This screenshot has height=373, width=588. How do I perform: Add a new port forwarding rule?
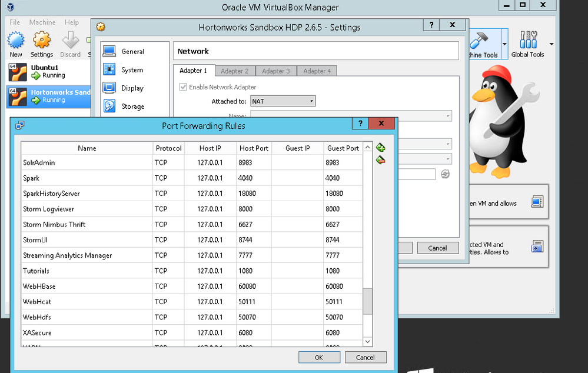(x=380, y=147)
